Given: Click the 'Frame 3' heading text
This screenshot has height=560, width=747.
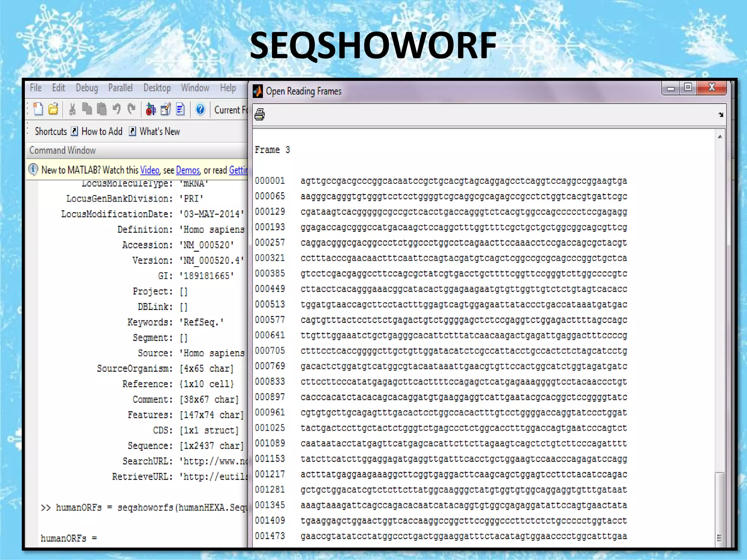Looking at the screenshot, I should [x=272, y=150].
